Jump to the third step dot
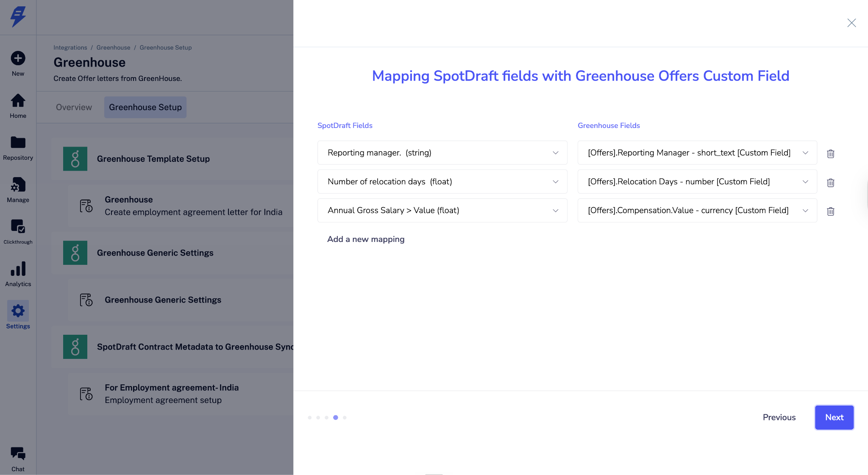Image resolution: width=868 pixels, height=475 pixels. 327,418
